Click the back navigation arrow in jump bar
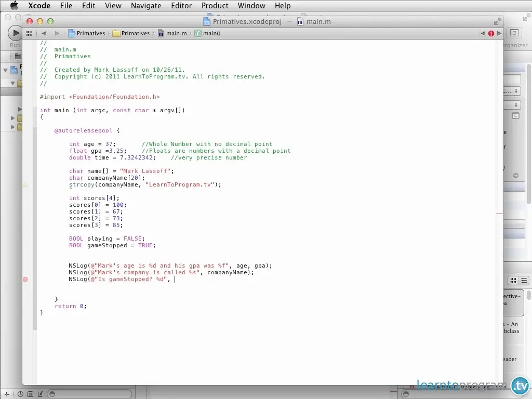The height and width of the screenshot is (399, 532). pyautogui.click(x=44, y=33)
